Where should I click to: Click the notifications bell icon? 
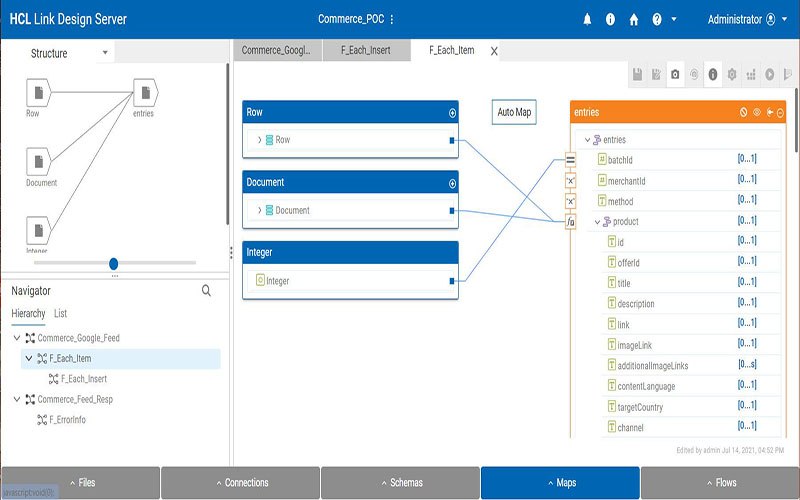coord(587,19)
